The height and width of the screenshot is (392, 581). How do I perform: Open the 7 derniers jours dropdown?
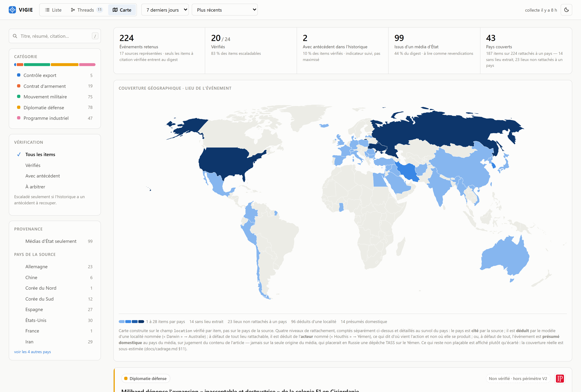coord(165,10)
